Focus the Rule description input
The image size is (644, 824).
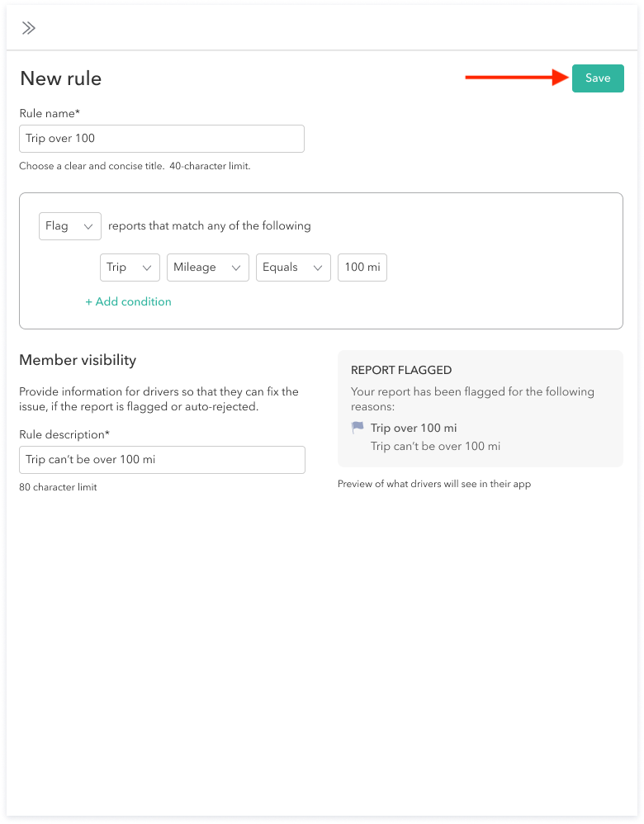pos(162,460)
